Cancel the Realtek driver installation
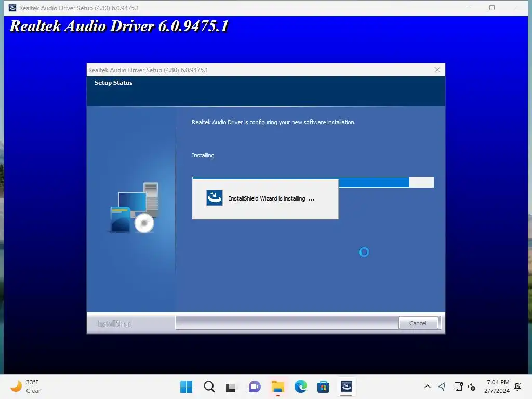 pyautogui.click(x=418, y=323)
